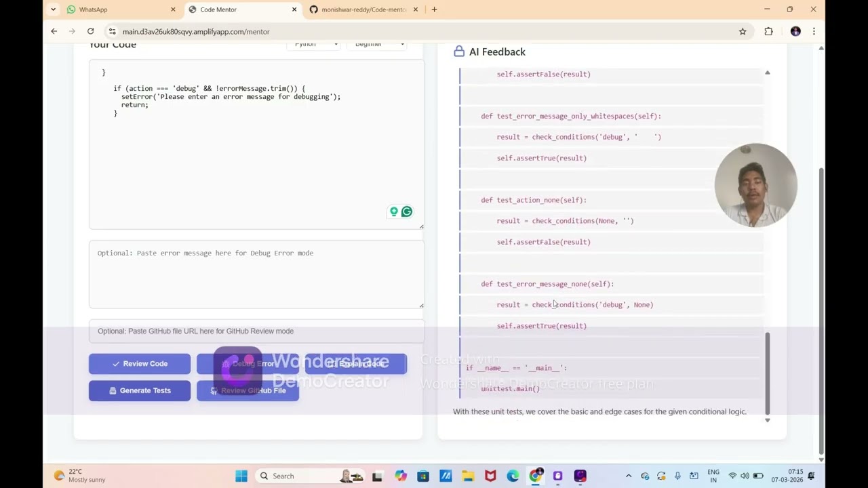Viewport: 868px width, 488px height.
Task: Open McAfee from the taskbar
Action: point(490,476)
